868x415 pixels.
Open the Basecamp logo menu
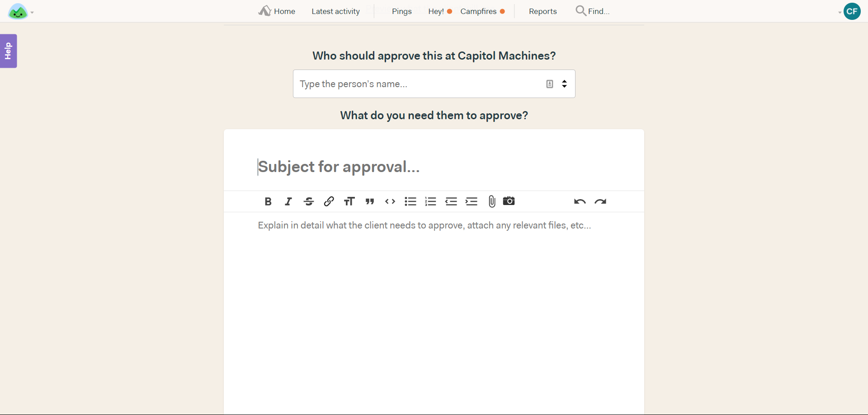pos(20,11)
